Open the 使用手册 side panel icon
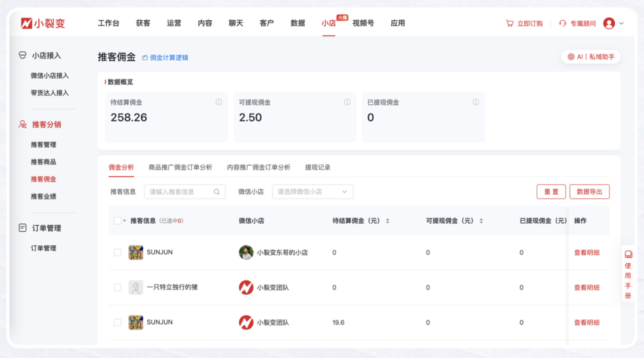The image size is (644, 358). pyautogui.click(x=628, y=254)
